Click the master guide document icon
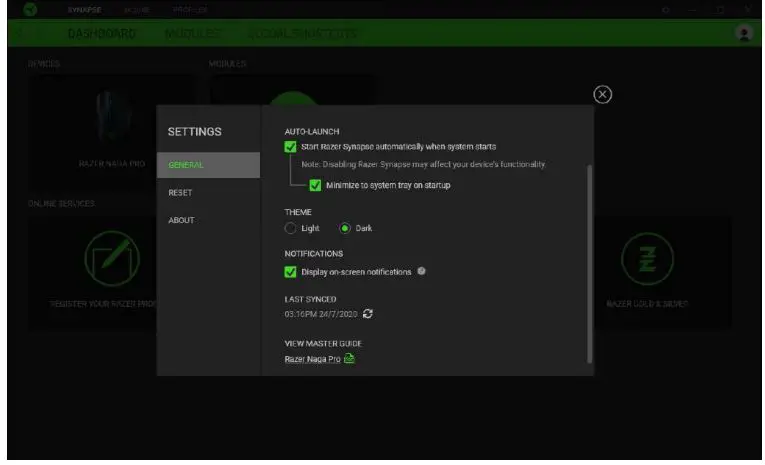765x465 pixels. [349, 359]
